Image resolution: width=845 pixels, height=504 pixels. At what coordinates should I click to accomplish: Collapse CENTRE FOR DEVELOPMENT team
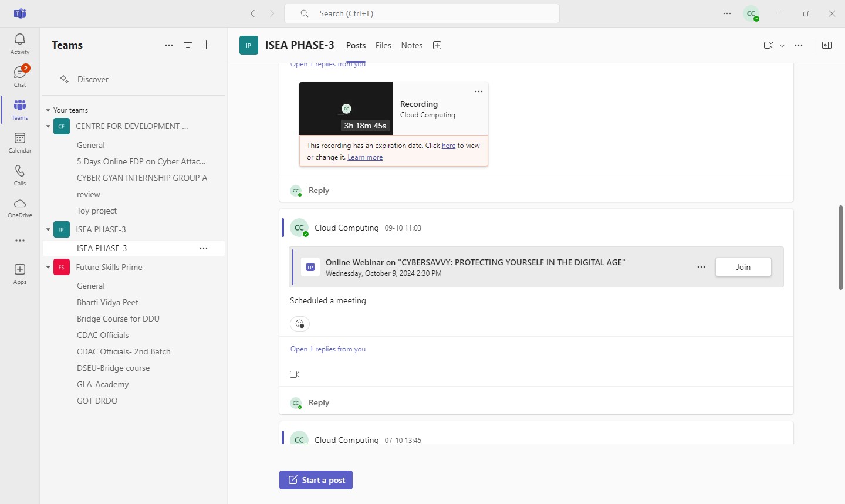(x=48, y=126)
